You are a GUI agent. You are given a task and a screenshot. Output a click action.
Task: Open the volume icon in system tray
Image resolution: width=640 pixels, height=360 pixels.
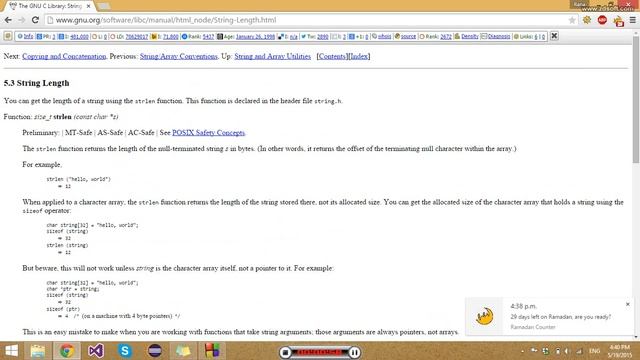tap(567, 351)
